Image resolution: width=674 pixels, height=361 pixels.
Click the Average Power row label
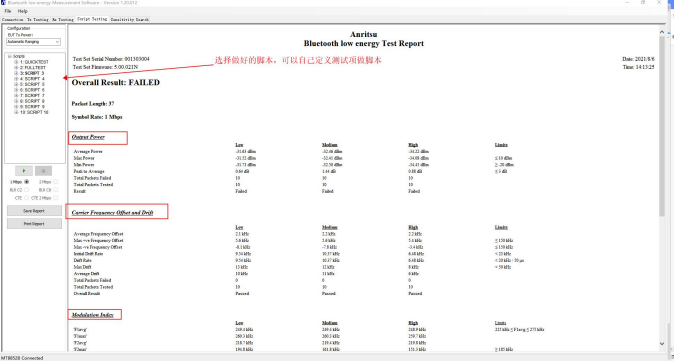click(x=88, y=152)
